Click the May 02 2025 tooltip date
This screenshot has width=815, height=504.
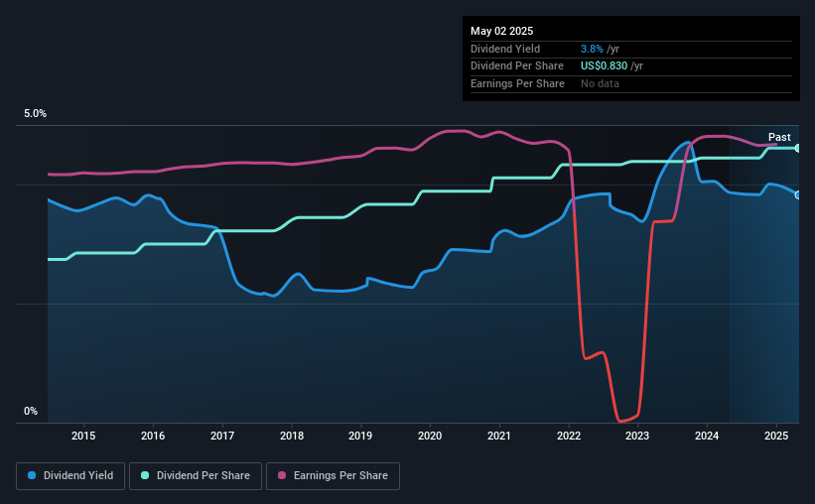tap(501, 31)
